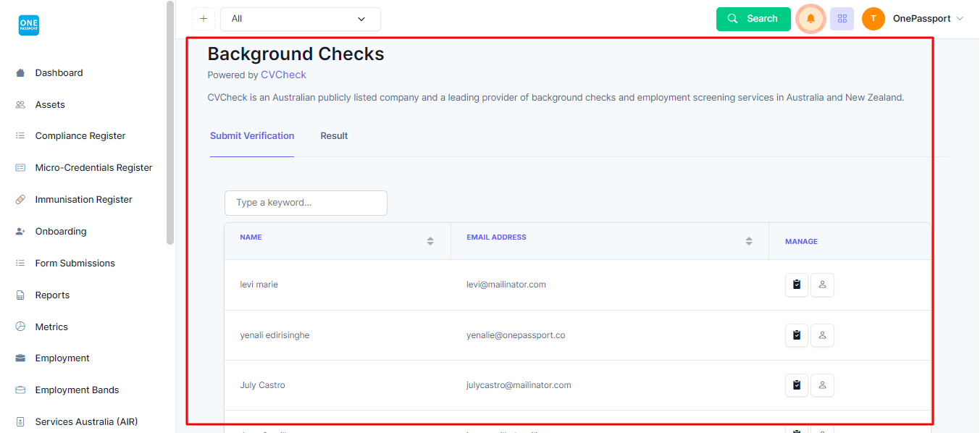Image resolution: width=980 pixels, height=433 pixels.
Task: Click the Assets people icon
Action: pos(20,105)
